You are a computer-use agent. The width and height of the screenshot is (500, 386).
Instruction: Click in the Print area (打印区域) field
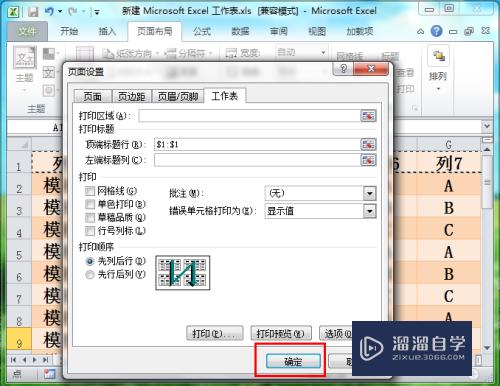250,116
